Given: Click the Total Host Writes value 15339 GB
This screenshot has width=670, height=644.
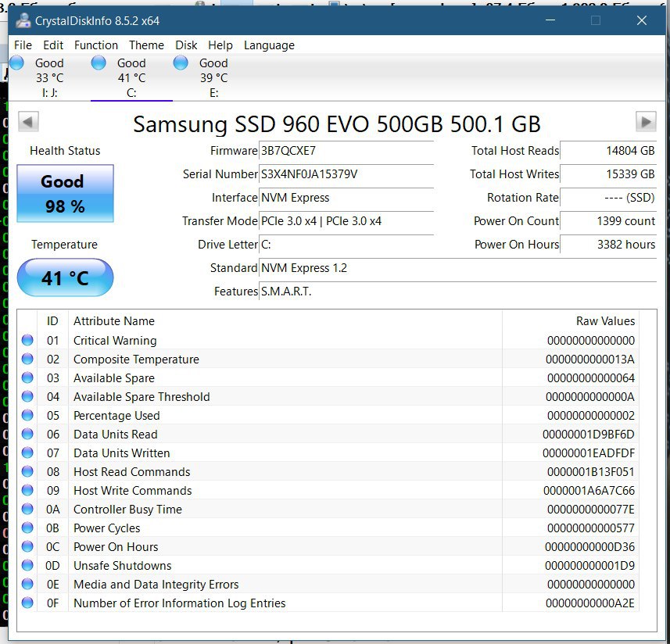Looking at the screenshot, I should (608, 174).
